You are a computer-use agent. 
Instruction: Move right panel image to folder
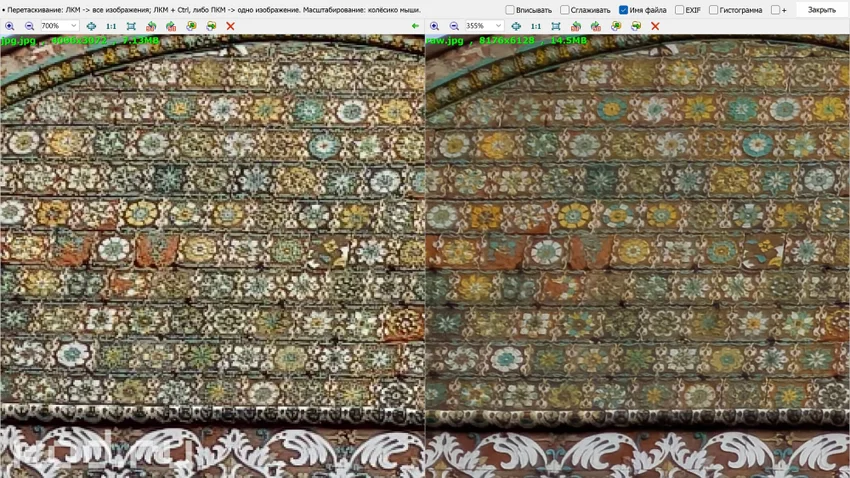coord(636,26)
